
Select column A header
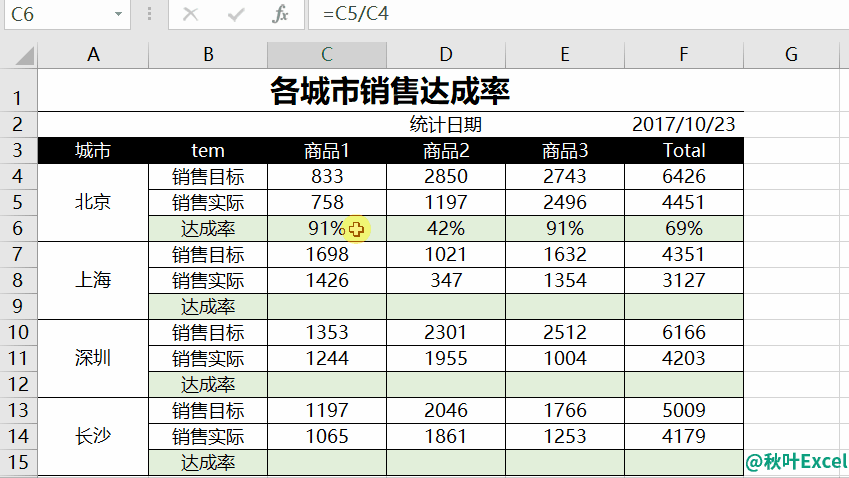(93, 55)
